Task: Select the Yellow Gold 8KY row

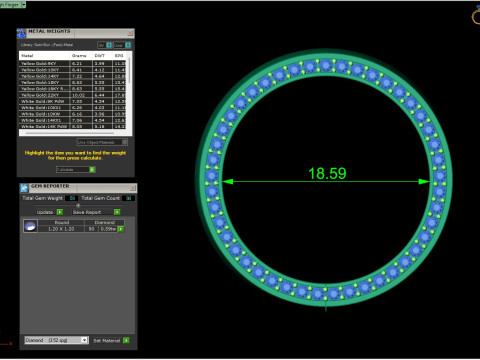Action: [x=73, y=63]
